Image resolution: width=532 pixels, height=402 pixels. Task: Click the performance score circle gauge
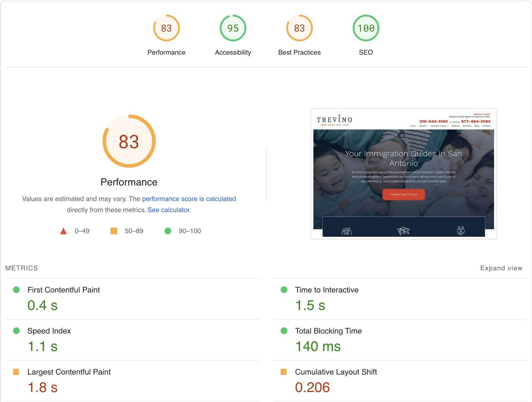click(x=128, y=141)
